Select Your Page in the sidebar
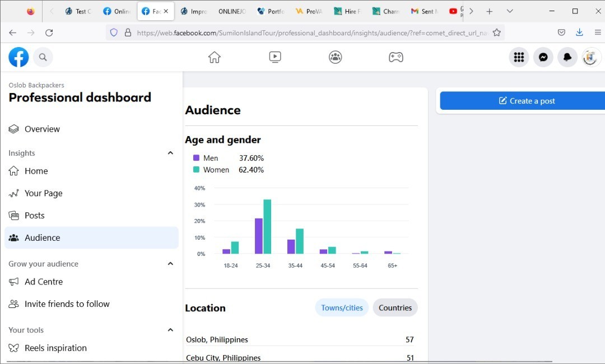This screenshot has height=364, width=605. click(x=91, y=193)
